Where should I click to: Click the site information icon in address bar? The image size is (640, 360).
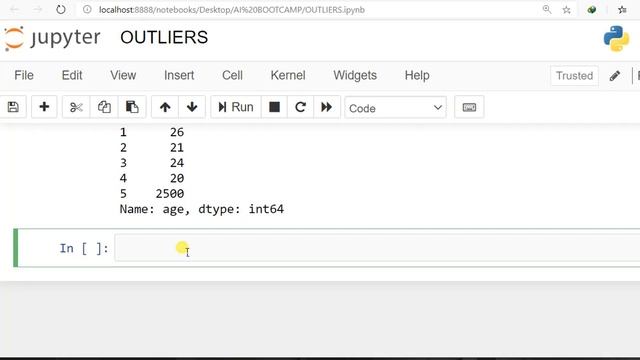click(87, 9)
